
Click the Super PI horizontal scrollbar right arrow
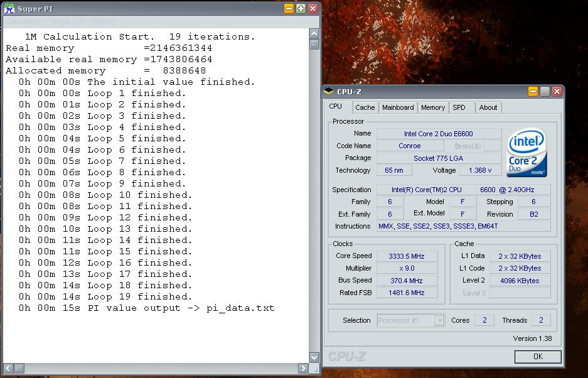pos(303,369)
